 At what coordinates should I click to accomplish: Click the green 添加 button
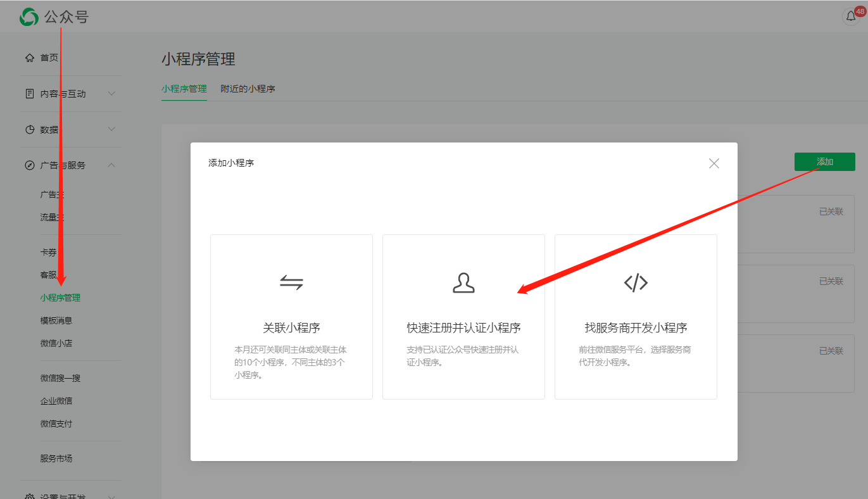824,162
